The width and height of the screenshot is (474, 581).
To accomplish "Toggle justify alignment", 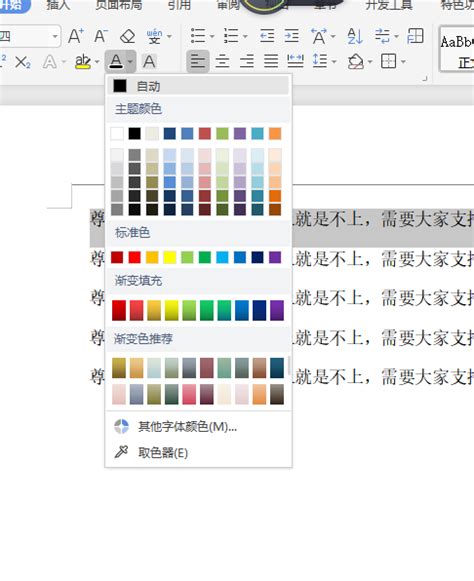I will [x=271, y=61].
